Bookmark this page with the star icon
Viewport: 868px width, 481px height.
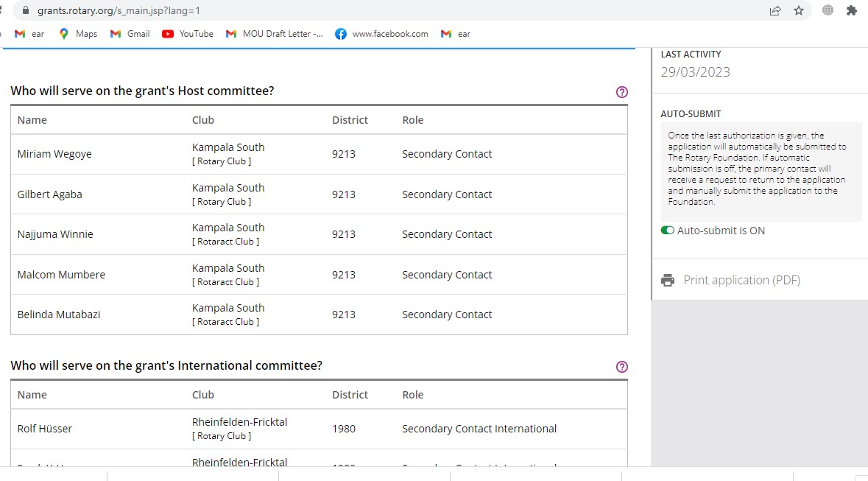(x=798, y=10)
